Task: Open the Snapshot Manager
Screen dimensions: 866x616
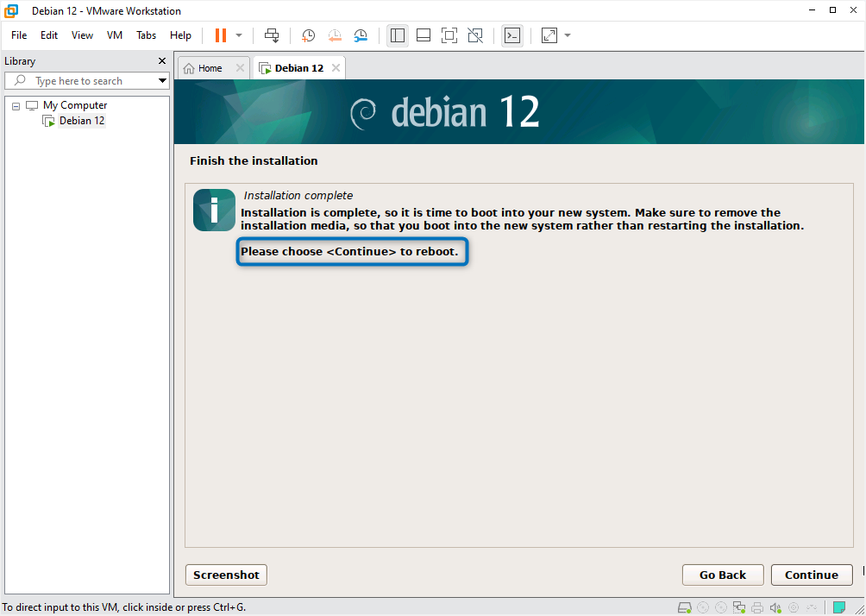Action: click(x=361, y=35)
